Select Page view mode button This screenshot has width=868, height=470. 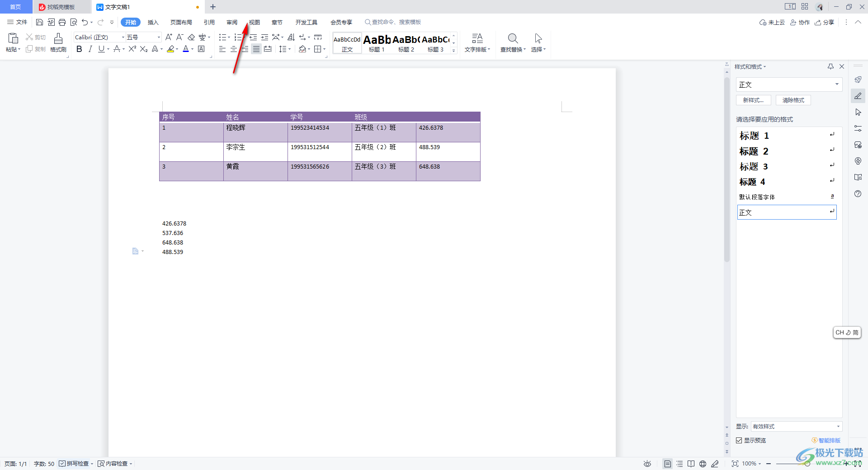pyautogui.click(x=668, y=464)
